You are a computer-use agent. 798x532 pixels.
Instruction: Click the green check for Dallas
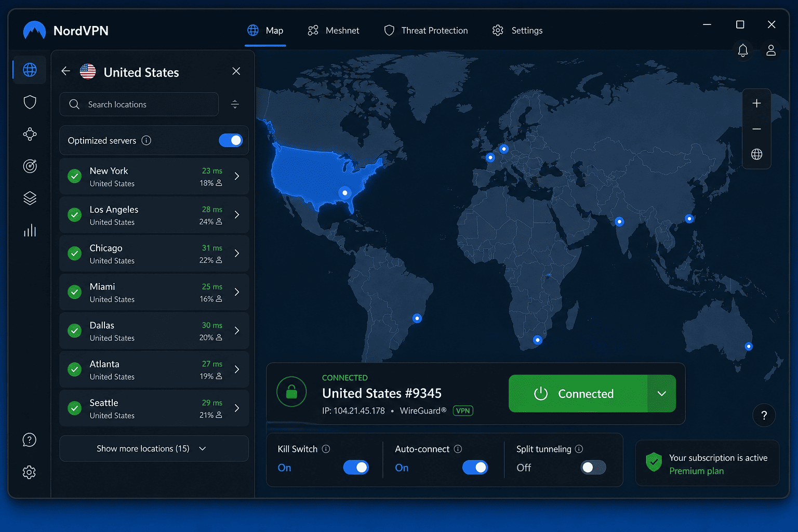point(75,330)
